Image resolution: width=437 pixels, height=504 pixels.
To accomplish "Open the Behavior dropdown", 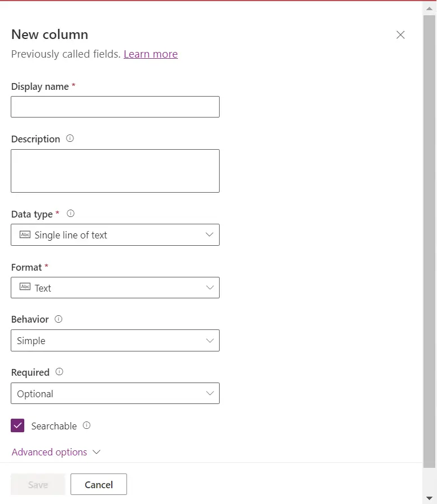I will click(x=209, y=340).
